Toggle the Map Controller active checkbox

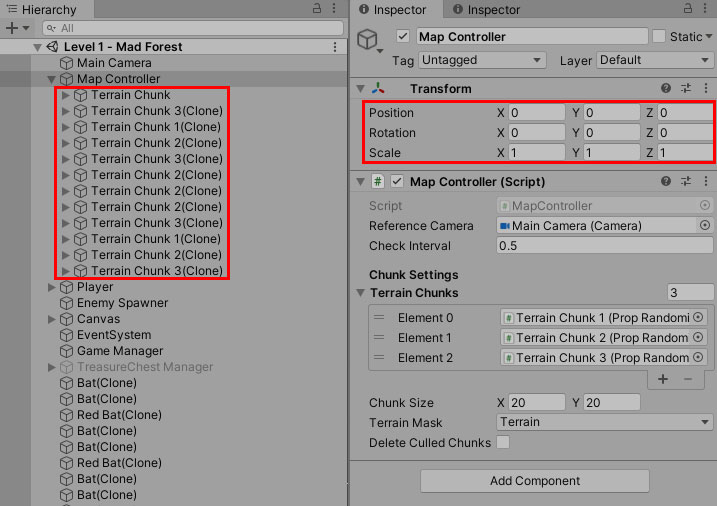click(x=403, y=37)
